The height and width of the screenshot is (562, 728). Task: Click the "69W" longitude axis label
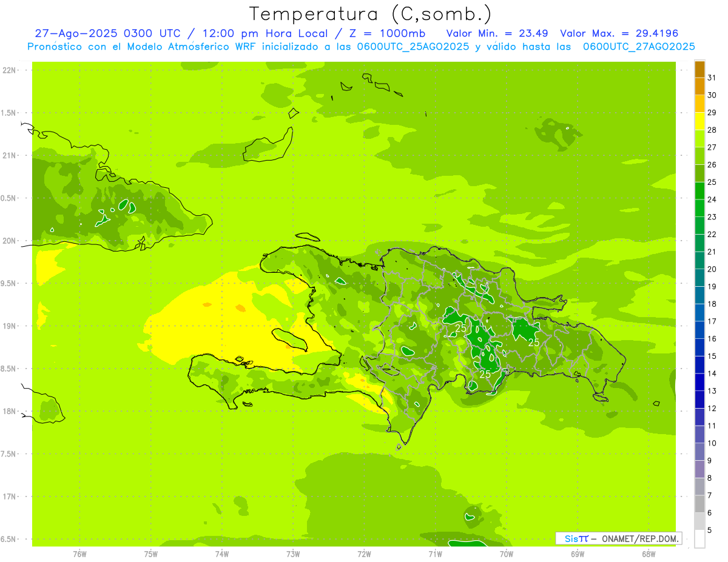tap(578, 554)
